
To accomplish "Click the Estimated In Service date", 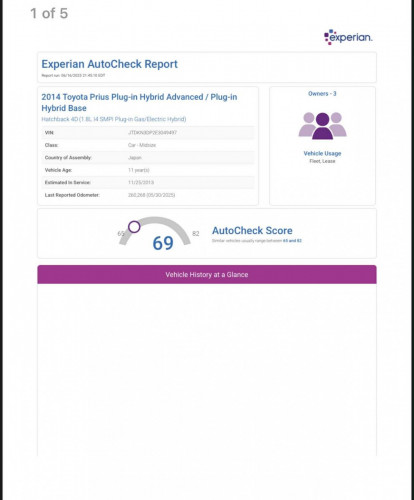I will click(x=141, y=182).
